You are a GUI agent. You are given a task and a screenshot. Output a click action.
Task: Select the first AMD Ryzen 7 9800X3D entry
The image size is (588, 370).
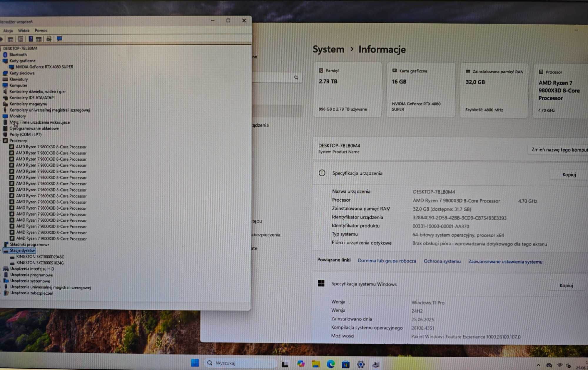[51, 147]
